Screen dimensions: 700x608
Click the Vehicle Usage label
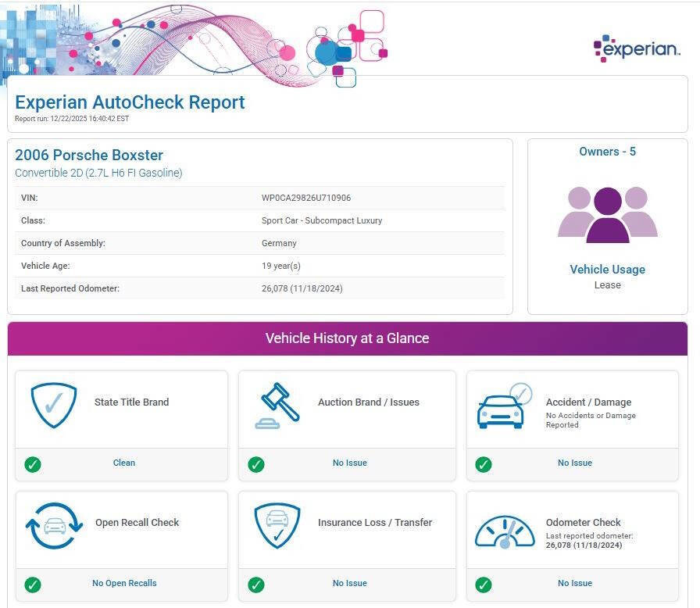click(x=607, y=270)
